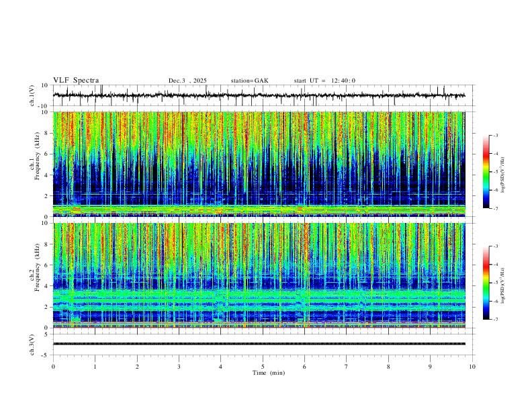
Task: Click ch.1 spectrogram frequency tick "8" kHz
Action: 46,133
